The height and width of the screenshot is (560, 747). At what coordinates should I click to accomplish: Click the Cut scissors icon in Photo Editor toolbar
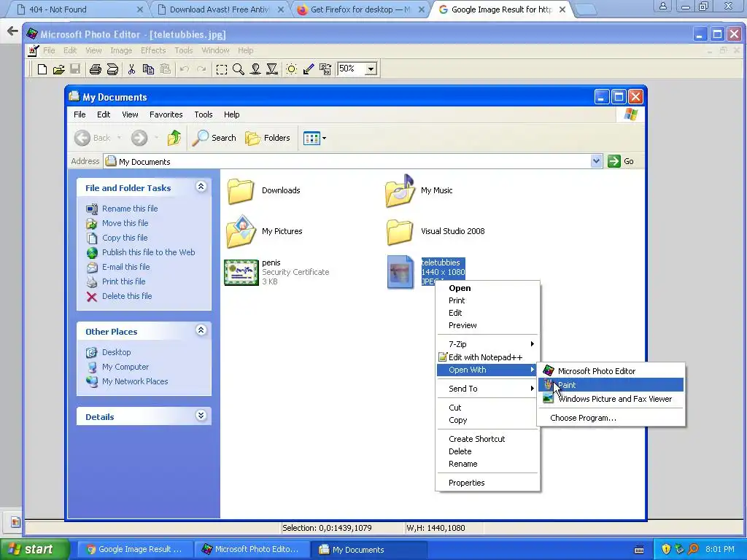(x=131, y=69)
